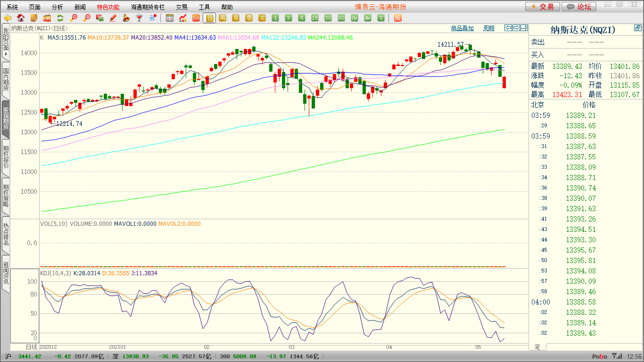Click the 商品叠加 link above chart

[x=462, y=28]
